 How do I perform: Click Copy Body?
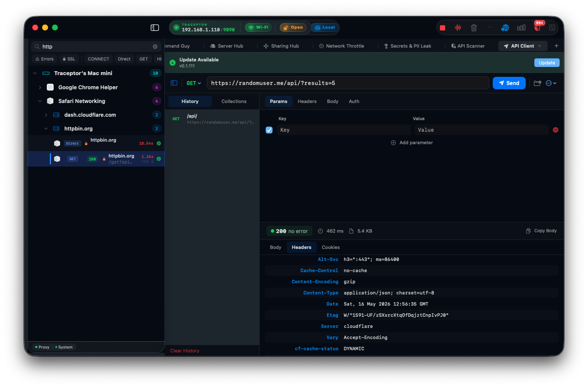click(x=541, y=231)
